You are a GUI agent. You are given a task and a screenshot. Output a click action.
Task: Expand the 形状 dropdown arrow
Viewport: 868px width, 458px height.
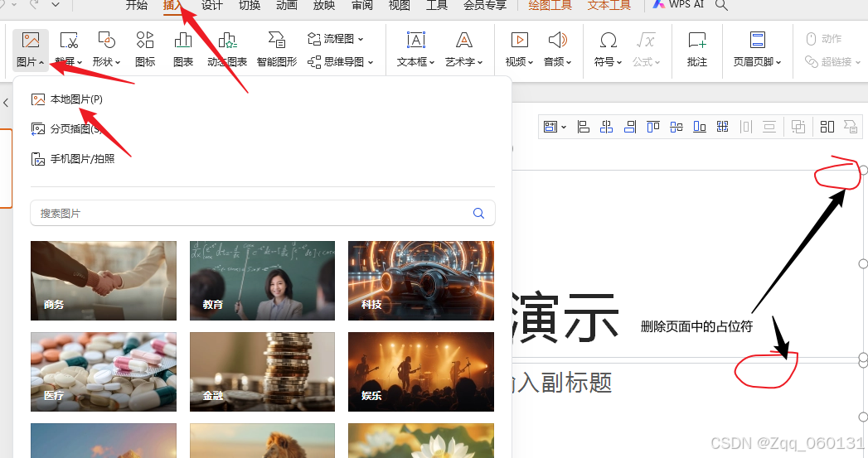click(118, 62)
